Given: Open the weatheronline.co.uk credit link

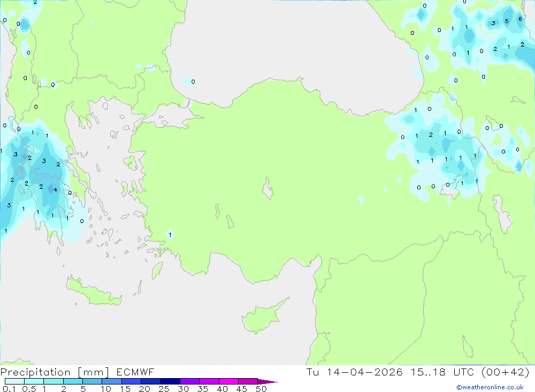Looking at the screenshot, I should (x=490, y=387).
